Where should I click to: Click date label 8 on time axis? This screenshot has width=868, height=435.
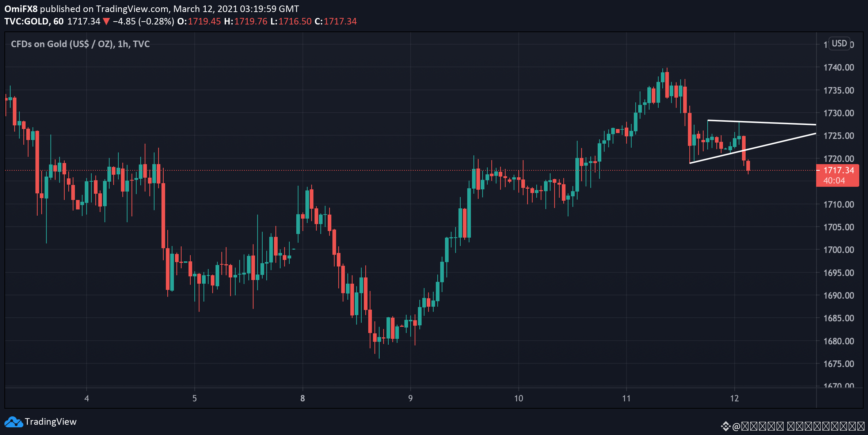[x=302, y=398]
